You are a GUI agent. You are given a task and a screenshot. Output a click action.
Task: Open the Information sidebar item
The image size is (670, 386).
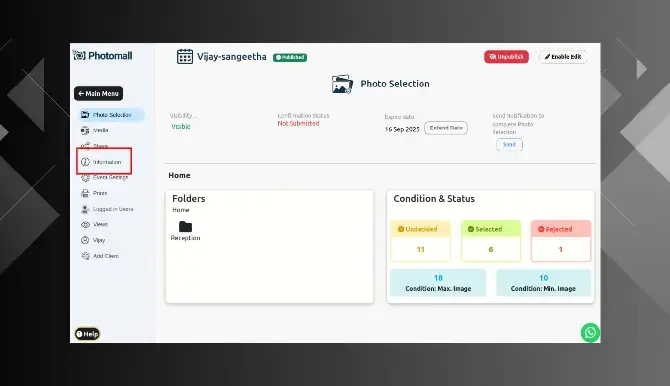tap(101, 162)
